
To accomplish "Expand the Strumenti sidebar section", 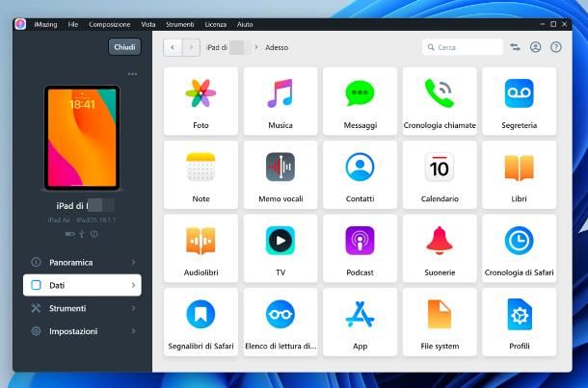I will [x=82, y=308].
